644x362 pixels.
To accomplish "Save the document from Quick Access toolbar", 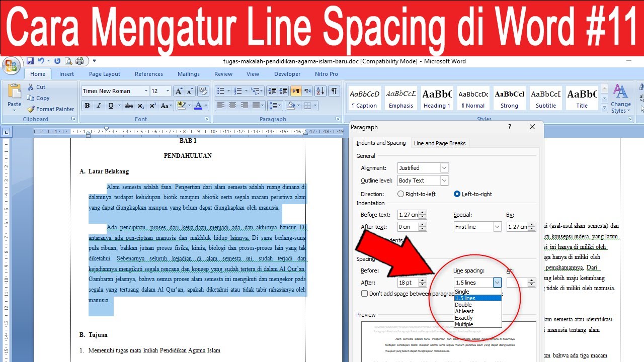I will [x=30, y=61].
